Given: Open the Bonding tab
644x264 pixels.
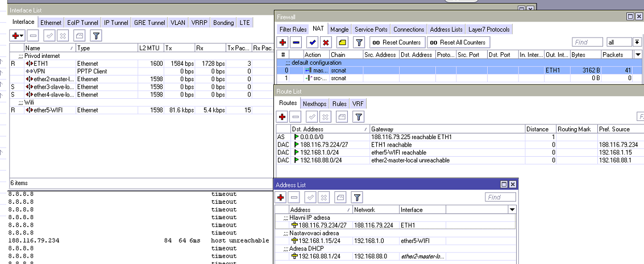Looking at the screenshot, I should (223, 23).
